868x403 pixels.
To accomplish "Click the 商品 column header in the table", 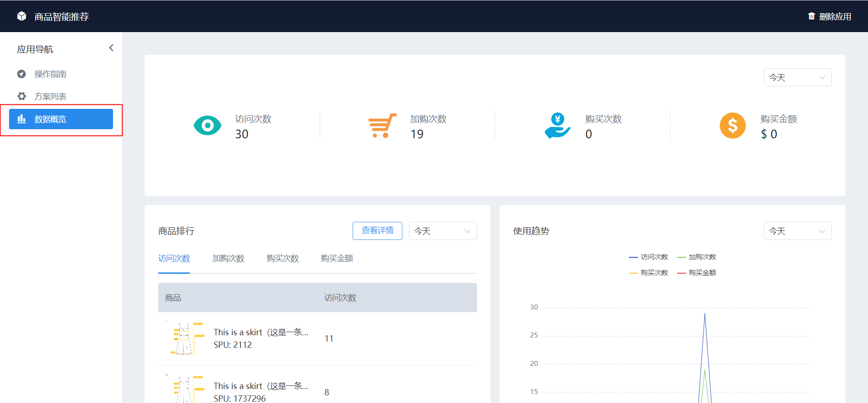I will (173, 298).
